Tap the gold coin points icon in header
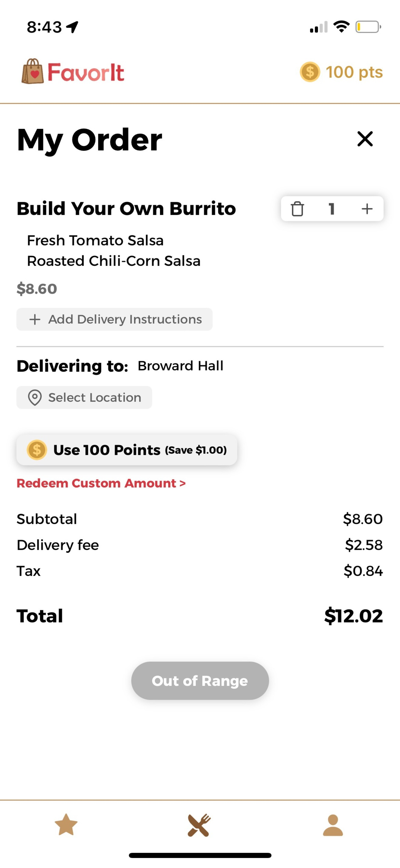400x868 pixels. [310, 72]
